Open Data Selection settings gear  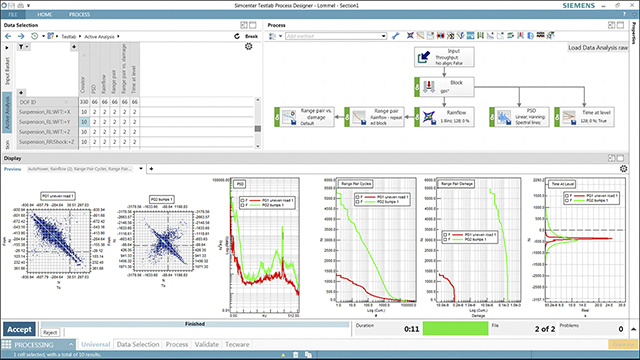click(x=249, y=47)
